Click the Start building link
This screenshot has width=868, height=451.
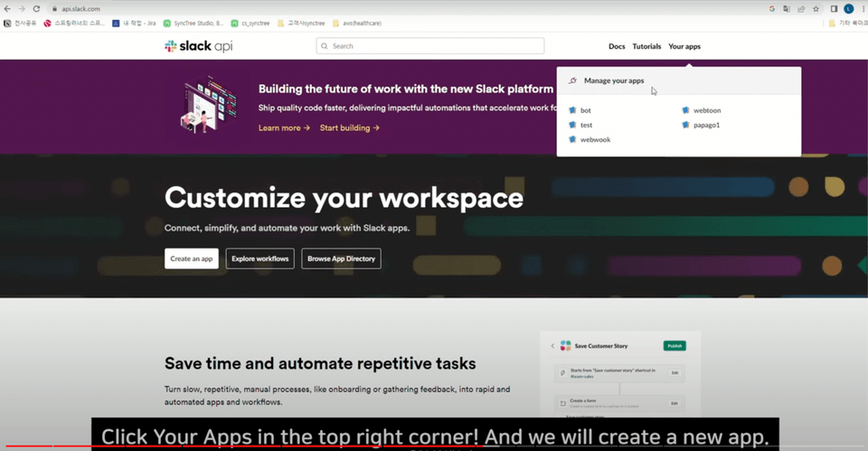click(x=349, y=127)
